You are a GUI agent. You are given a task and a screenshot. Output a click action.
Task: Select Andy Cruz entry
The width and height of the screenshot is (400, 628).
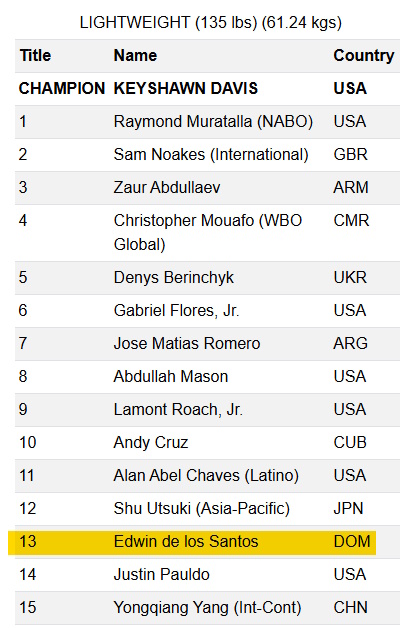[x=151, y=443]
